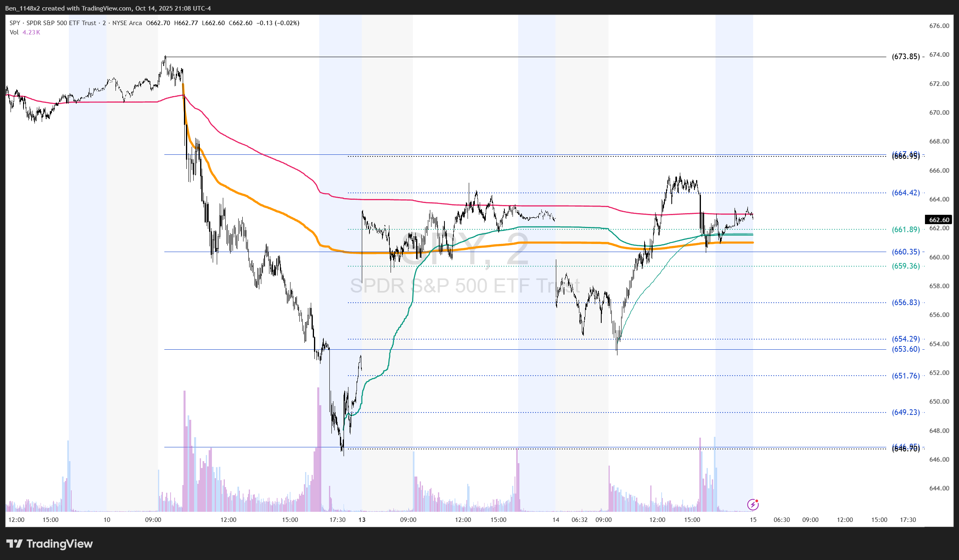Click the rightmost 17:30 time label
Image resolution: width=959 pixels, height=560 pixels.
tap(908, 520)
